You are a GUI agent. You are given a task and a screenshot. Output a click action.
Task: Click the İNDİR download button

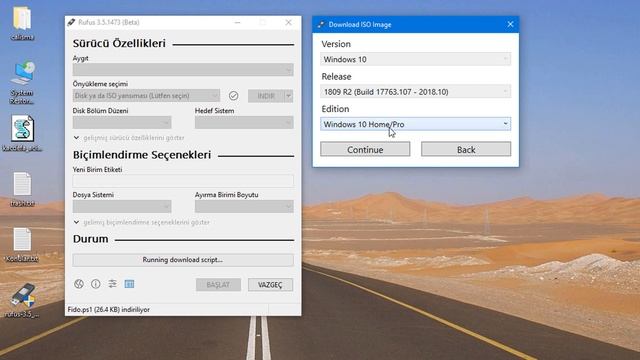(266, 96)
